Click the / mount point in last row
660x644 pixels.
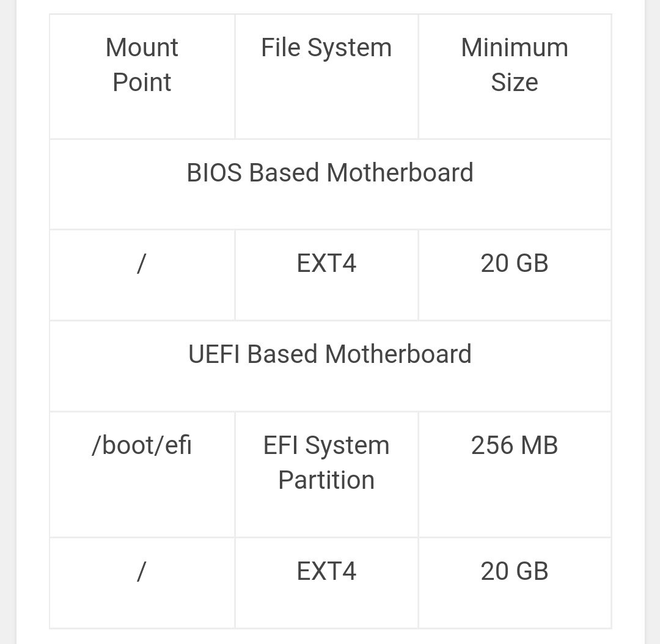coord(142,572)
